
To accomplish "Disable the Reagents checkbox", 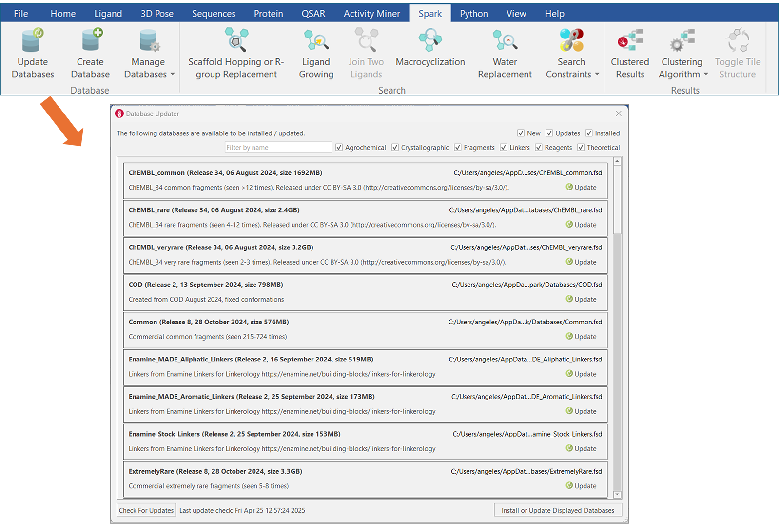I will 539,147.
